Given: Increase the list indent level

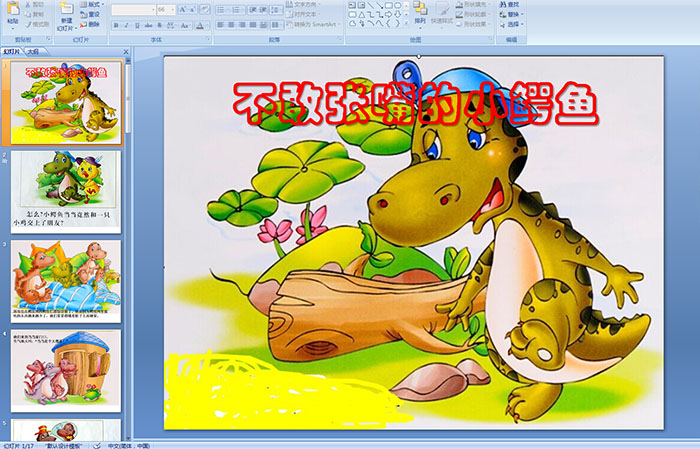Looking at the screenshot, I should pyautogui.click(x=263, y=10).
